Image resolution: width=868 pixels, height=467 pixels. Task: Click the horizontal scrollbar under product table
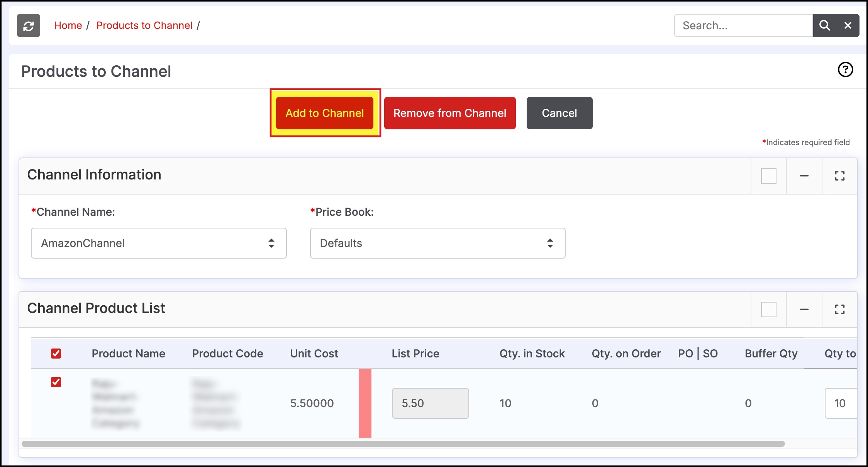coord(403,444)
